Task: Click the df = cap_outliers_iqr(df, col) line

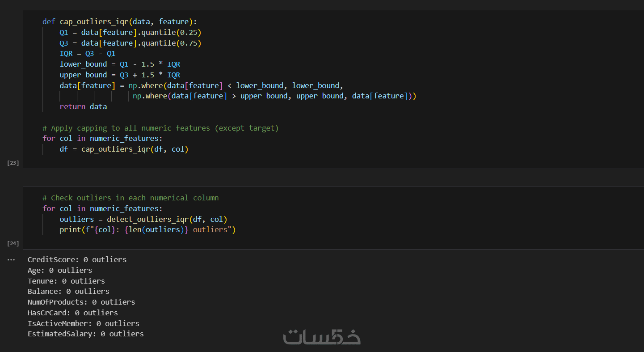Action: coord(124,149)
